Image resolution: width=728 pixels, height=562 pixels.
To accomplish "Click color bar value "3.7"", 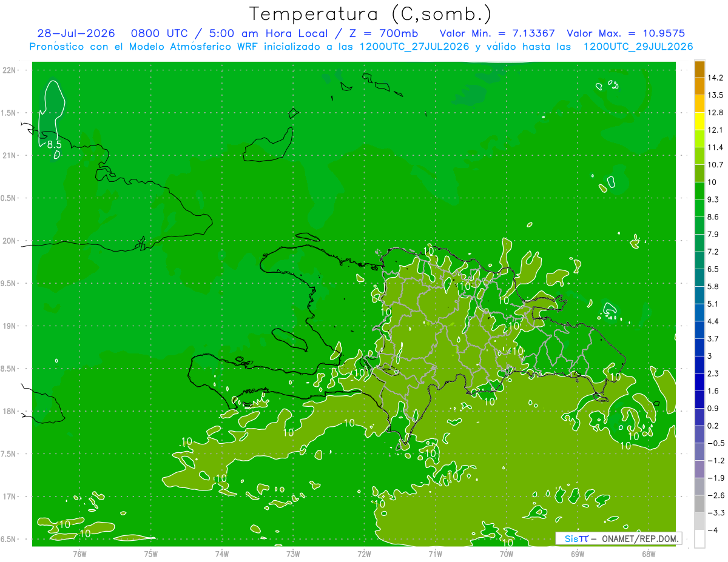I will click(713, 338).
